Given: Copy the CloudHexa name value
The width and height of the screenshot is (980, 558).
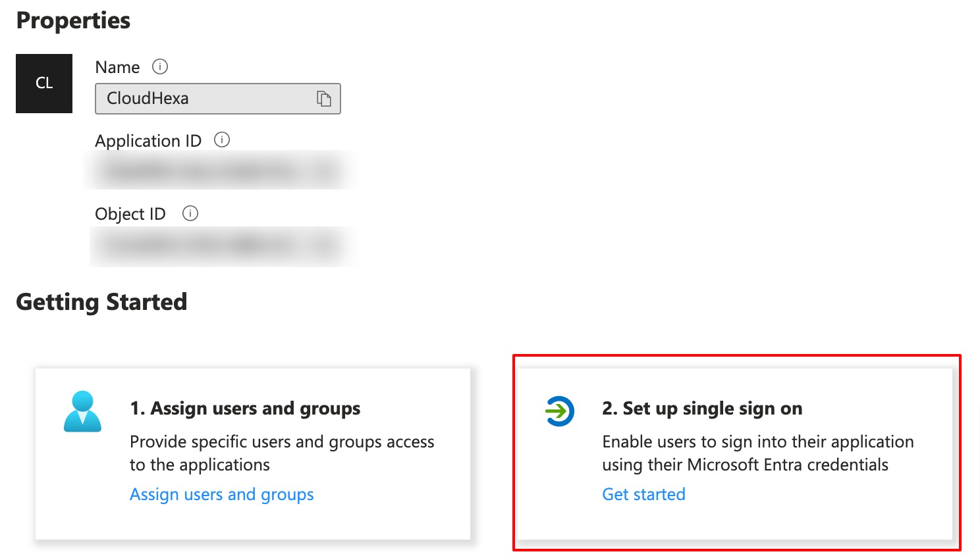Looking at the screenshot, I should 324,99.
